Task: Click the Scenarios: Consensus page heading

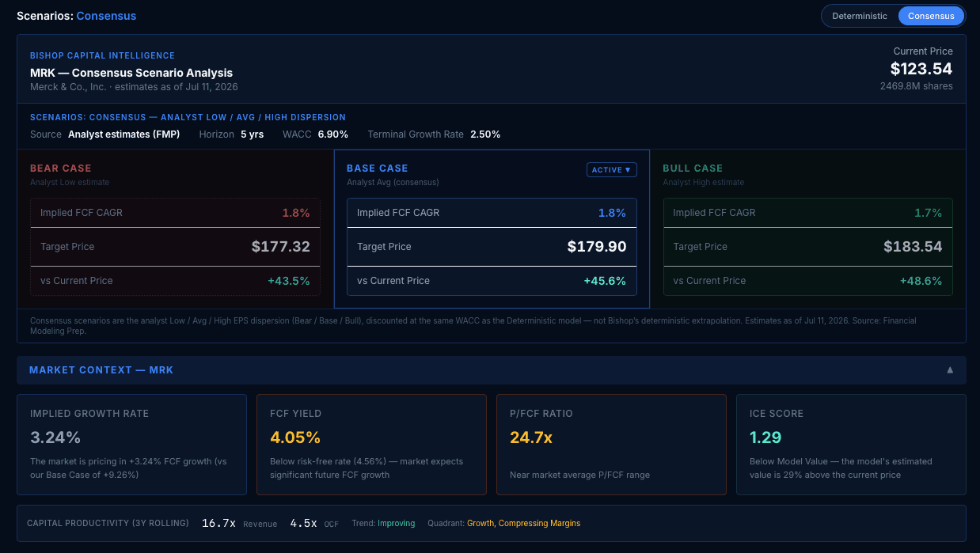Action: pyautogui.click(x=77, y=16)
